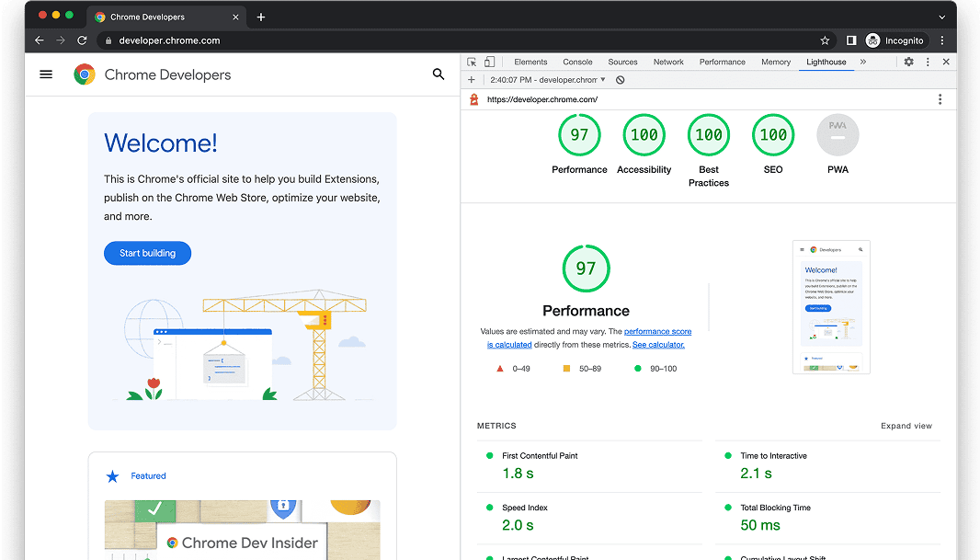
Task: Click the METRICS section heading
Action: click(496, 427)
